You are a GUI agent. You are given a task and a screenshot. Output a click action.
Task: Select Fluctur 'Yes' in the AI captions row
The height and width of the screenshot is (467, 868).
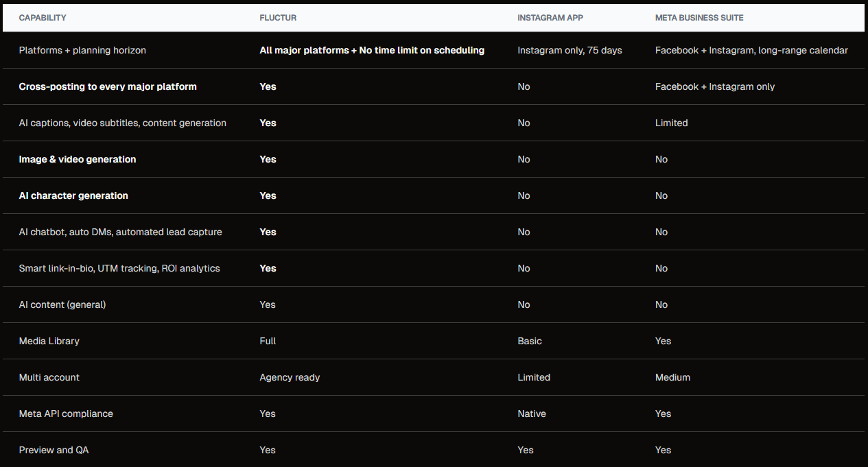[x=268, y=123]
